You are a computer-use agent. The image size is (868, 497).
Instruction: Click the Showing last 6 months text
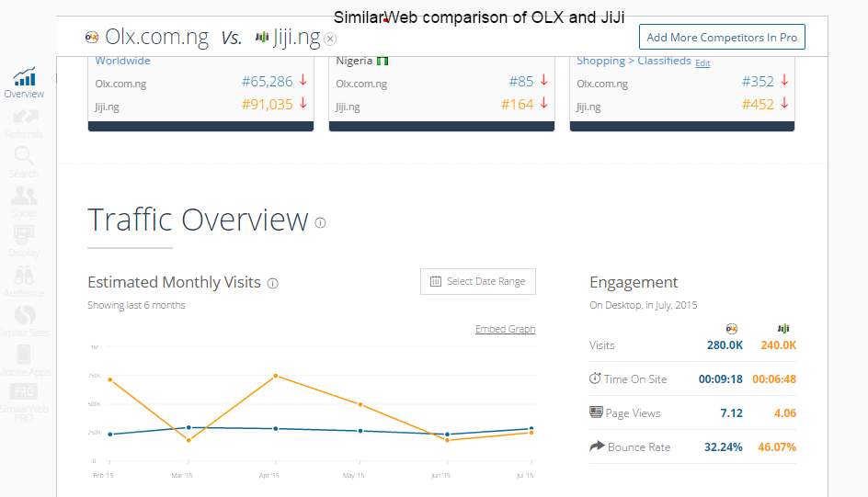click(x=136, y=305)
